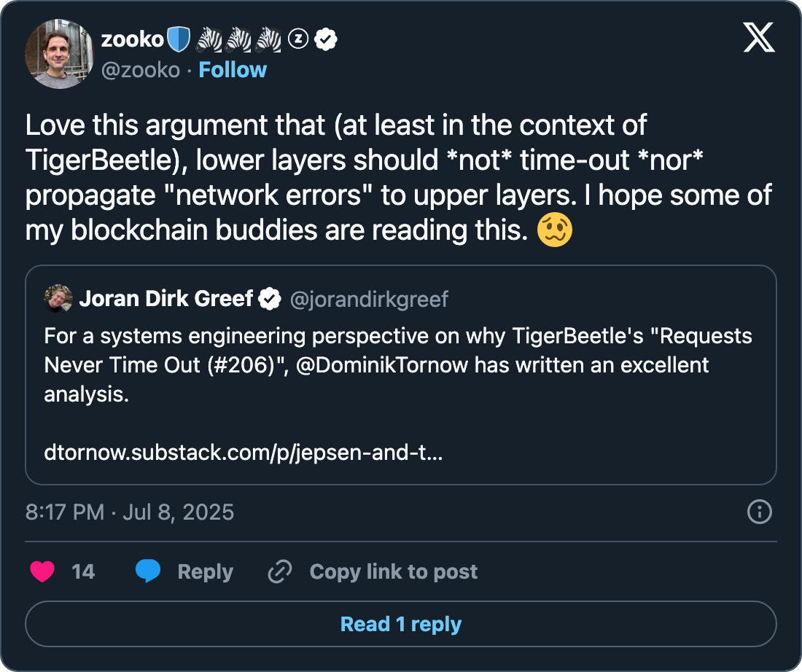Open the @jorandirkgreef handle

369,299
